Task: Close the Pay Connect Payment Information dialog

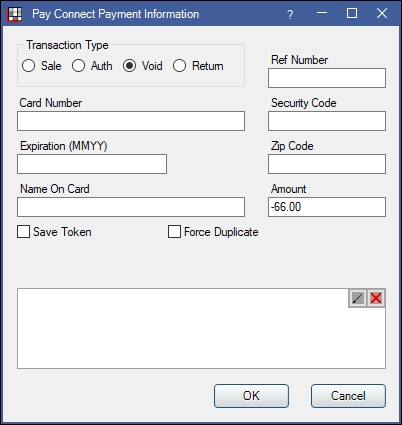Action: tap(382, 13)
